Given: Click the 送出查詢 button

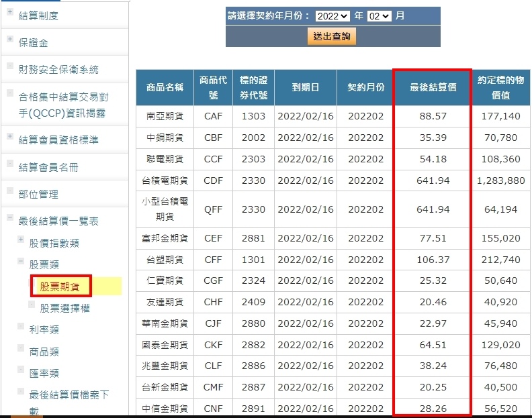Looking at the screenshot, I should click(332, 36).
